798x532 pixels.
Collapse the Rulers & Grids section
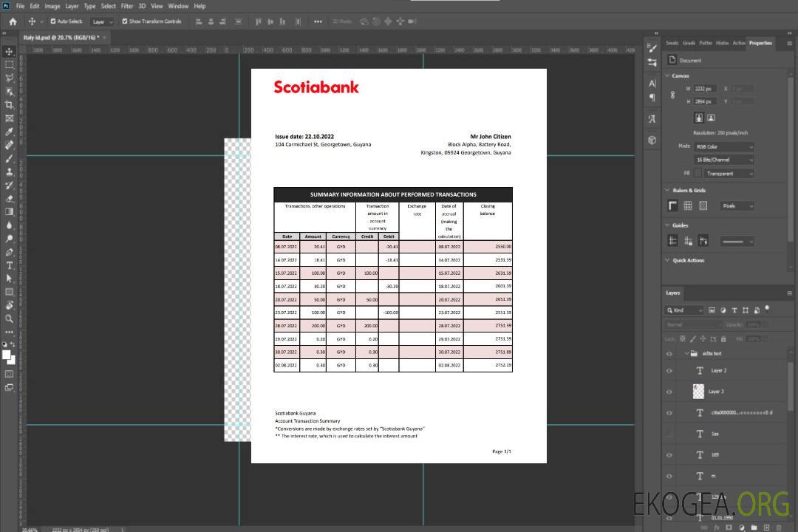[x=667, y=190]
